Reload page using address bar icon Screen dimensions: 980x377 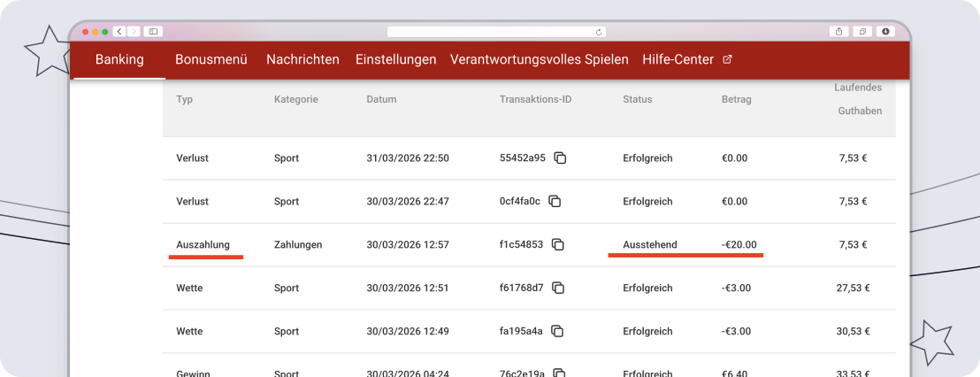click(599, 32)
